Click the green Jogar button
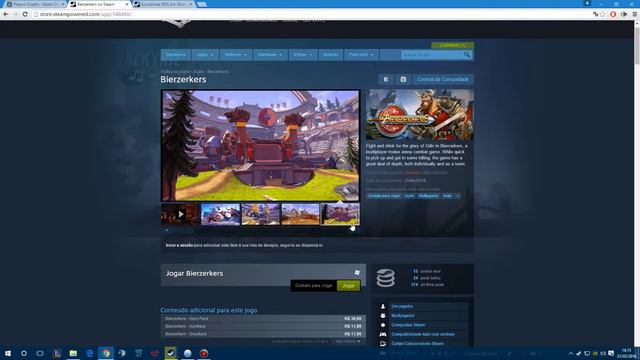The width and height of the screenshot is (640, 360). tap(349, 286)
